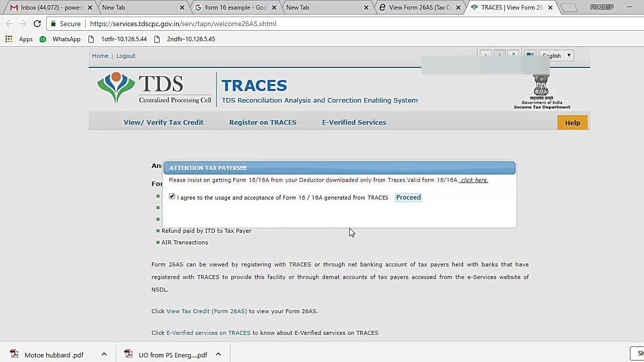Click the browser forward arrow
Image resolution: width=644 pixels, height=362 pixels.
[23, 24]
